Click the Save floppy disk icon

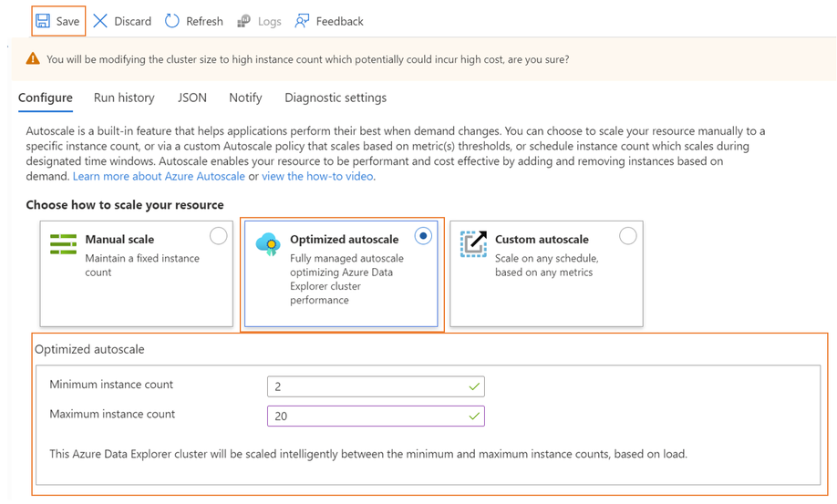43,21
